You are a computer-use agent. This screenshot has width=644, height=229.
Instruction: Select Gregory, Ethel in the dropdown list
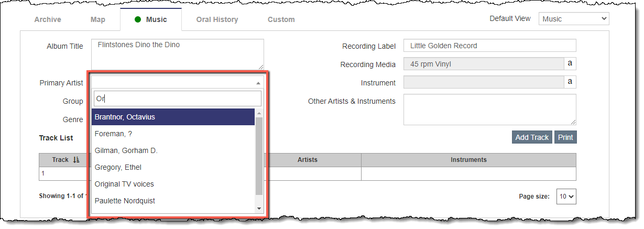pos(173,167)
